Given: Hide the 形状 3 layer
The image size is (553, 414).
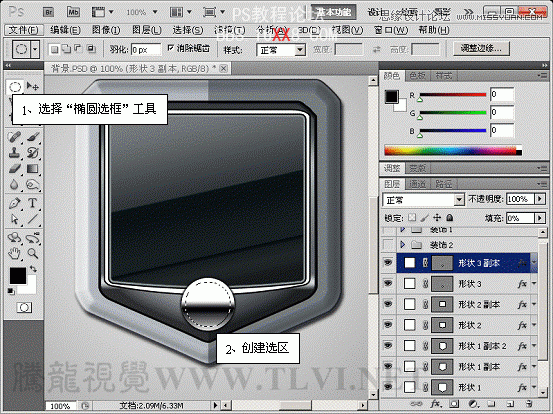Looking at the screenshot, I should 388,284.
